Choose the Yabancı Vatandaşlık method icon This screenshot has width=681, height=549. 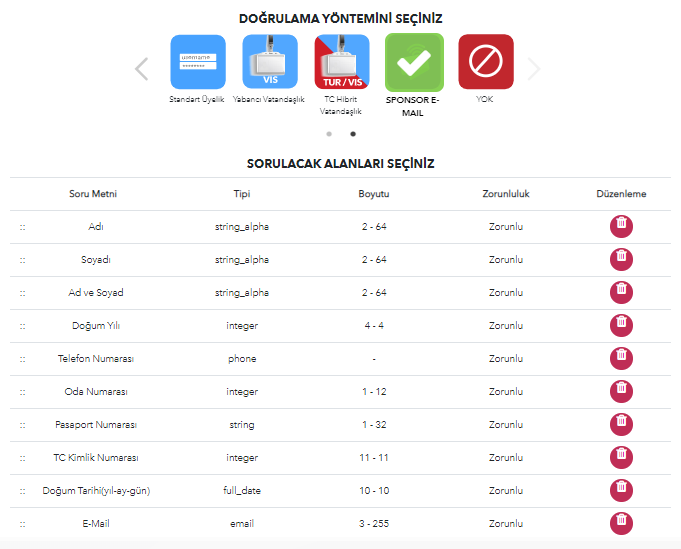[x=270, y=62]
